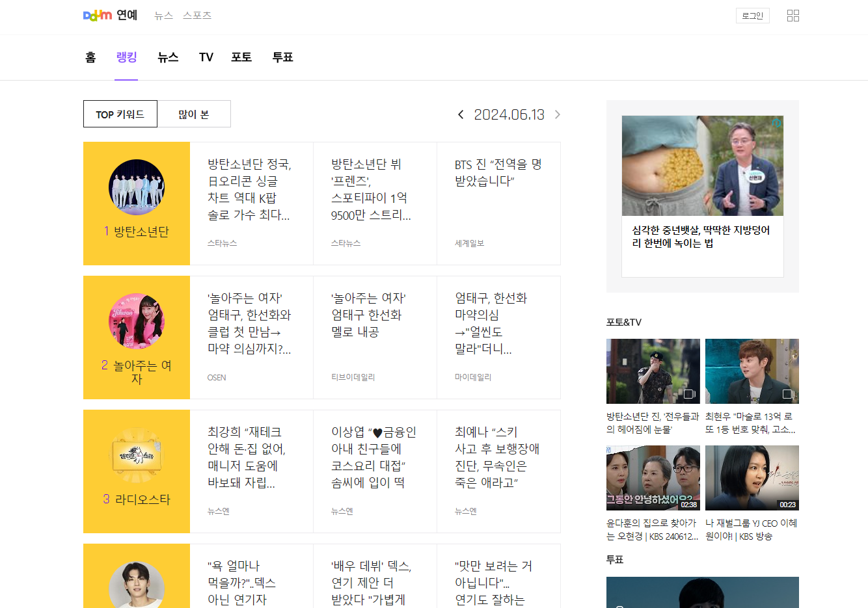Go to next date with right arrow

(x=558, y=114)
